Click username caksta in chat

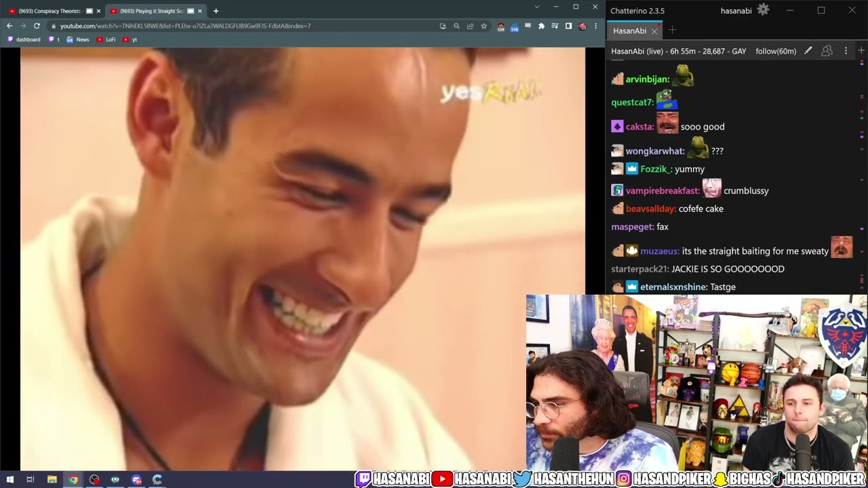pos(640,127)
